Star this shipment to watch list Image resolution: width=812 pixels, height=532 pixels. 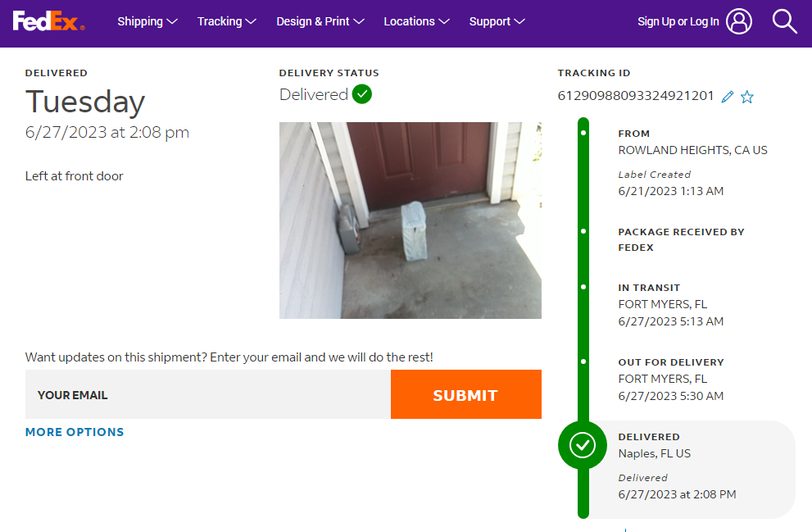coord(747,97)
